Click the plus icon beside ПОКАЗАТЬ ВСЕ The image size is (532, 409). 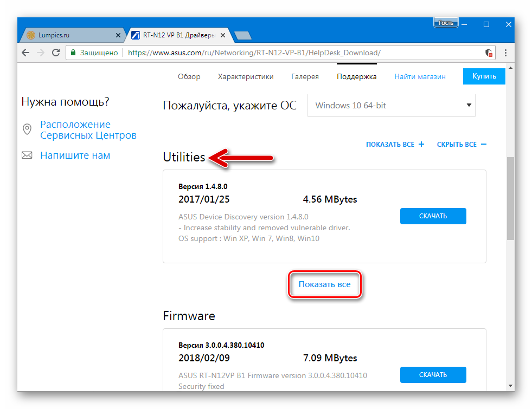(x=421, y=144)
